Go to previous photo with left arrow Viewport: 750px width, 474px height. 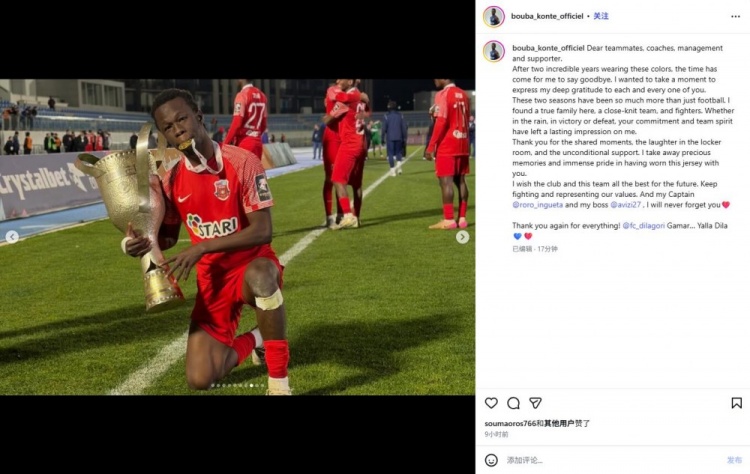pos(12,237)
